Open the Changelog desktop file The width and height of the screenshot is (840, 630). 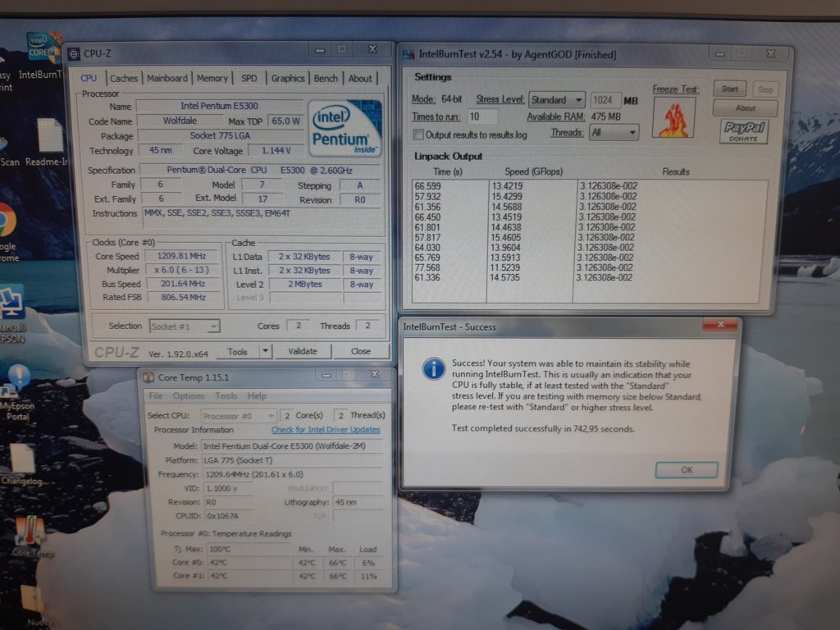click(22, 465)
